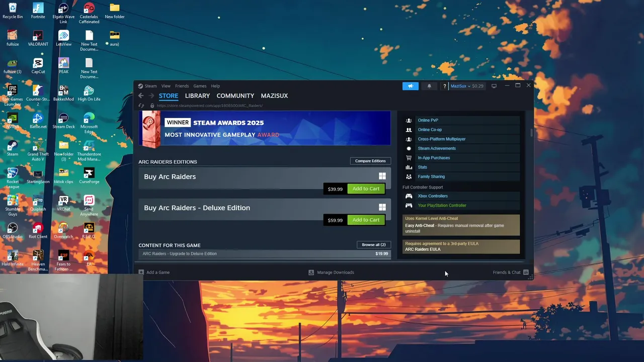Click the Easy Anti-Cheat notice
The width and height of the screenshot is (644, 362).
pyautogui.click(x=461, y=225)
